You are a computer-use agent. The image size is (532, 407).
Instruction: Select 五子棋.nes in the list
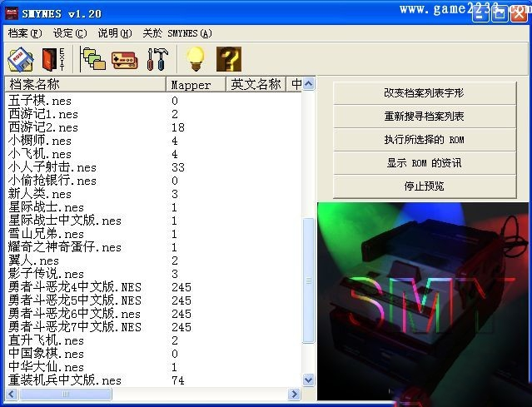click(40, 101)
